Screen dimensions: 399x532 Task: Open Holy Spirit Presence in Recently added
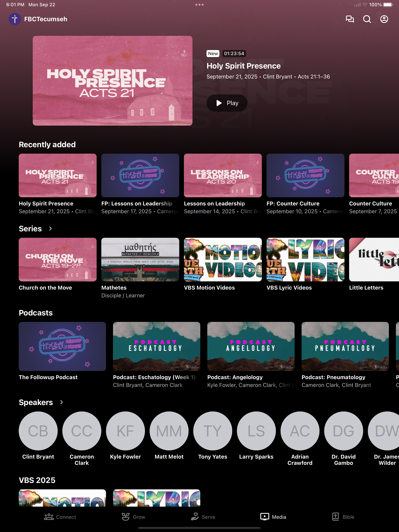[x=58, y=175]
